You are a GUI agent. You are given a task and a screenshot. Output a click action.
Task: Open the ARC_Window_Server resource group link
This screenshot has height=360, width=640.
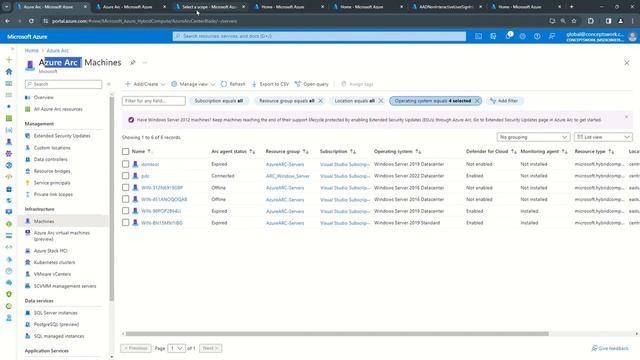click(x=287, y=176)
